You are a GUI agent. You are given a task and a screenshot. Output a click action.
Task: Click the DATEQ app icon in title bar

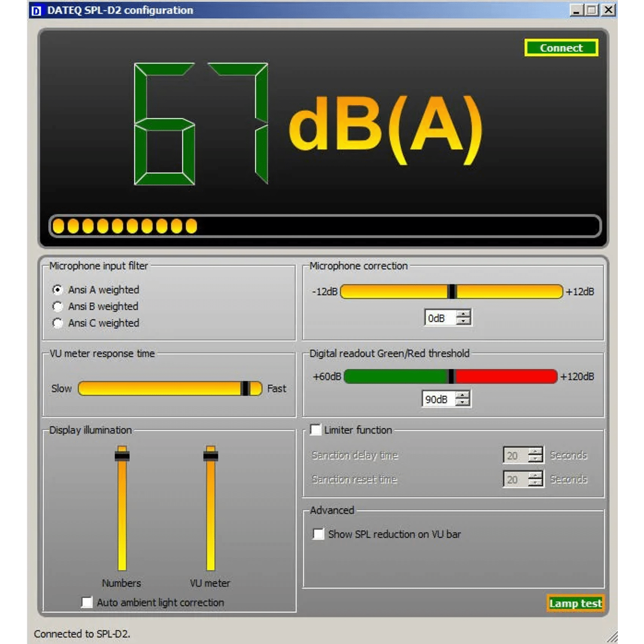tap(36, 10)
